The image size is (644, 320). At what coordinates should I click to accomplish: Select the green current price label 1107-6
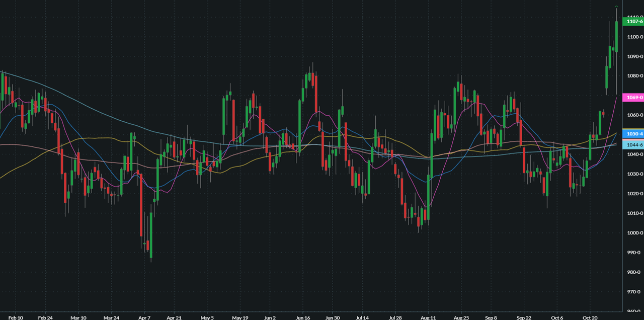635,22
